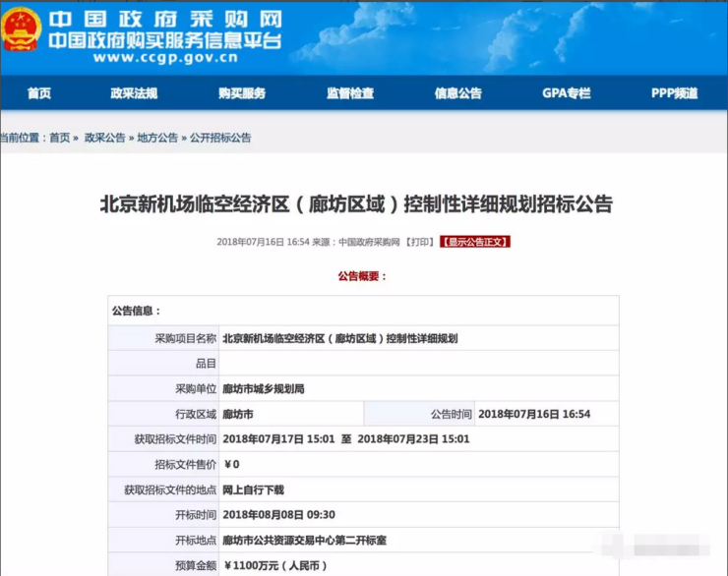Click the 网上自行下载 cell
This screenshot has height=576, width=728.
[x=419, y=490]
